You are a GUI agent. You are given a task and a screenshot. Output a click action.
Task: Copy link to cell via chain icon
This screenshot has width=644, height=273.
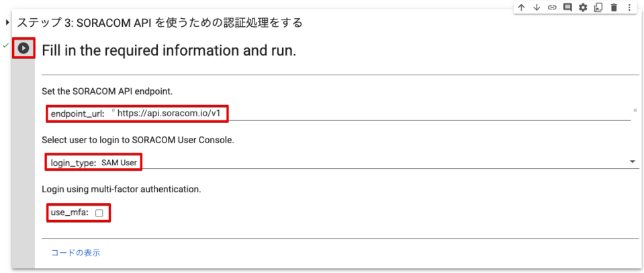tap(552, 8)
